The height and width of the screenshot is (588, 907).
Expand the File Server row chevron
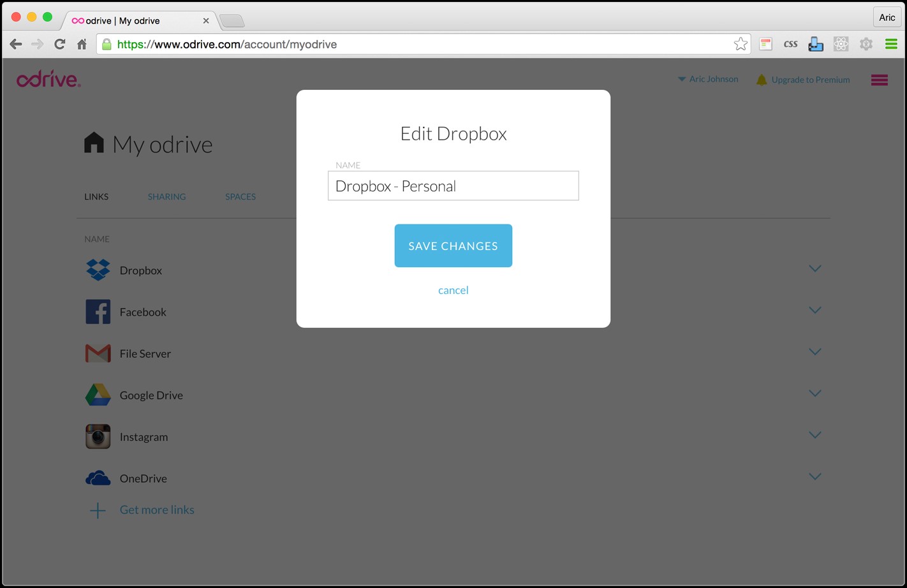[815, 351]
